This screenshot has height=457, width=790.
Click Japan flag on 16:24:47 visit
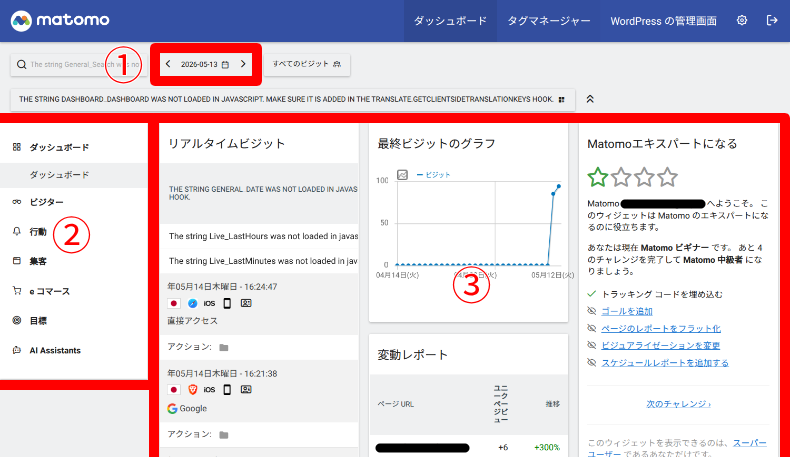click(174, 303)
